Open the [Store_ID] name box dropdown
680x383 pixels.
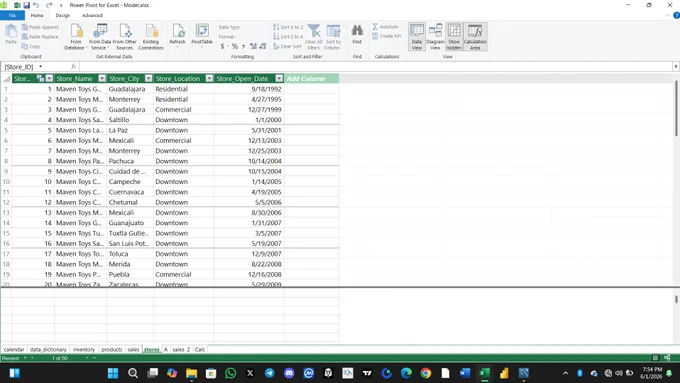click(x=41, y=67)
